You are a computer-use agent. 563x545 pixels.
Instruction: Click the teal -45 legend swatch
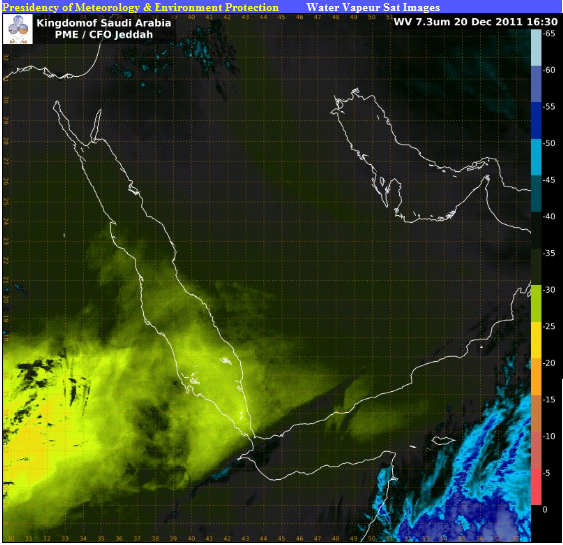[536, 194]
